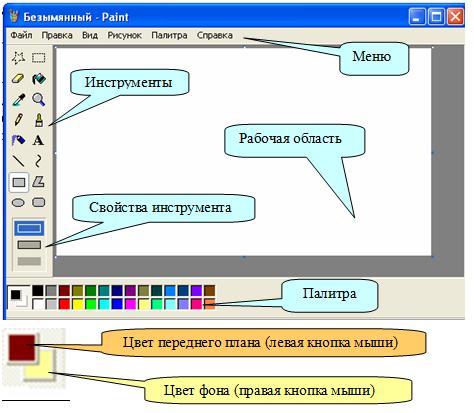Pick the black palette swatch
The height and width of the screenshot is (413, 474).
[x=38, y=291]
